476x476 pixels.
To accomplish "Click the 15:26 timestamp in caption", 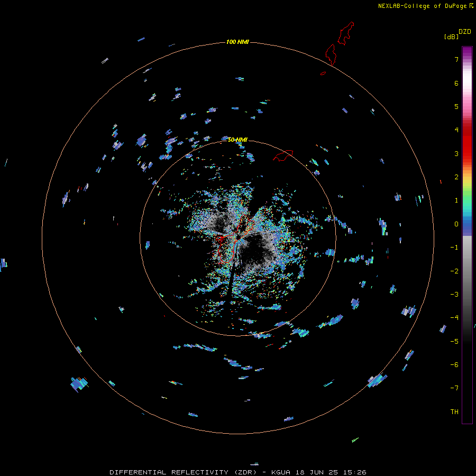I will 355,472.
